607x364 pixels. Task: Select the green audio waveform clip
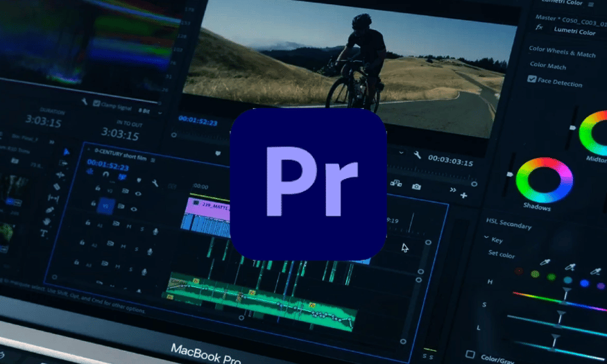260,302
